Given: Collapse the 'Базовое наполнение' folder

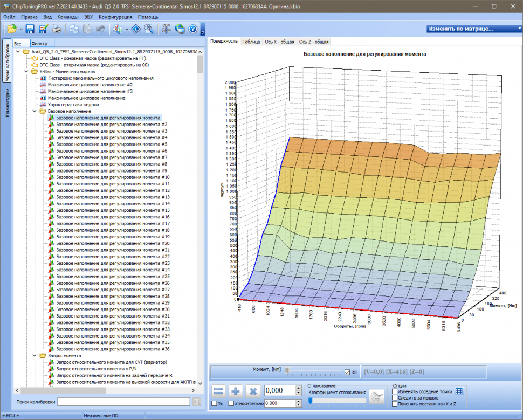Looking at the screenshot, I should click(35, 111).
